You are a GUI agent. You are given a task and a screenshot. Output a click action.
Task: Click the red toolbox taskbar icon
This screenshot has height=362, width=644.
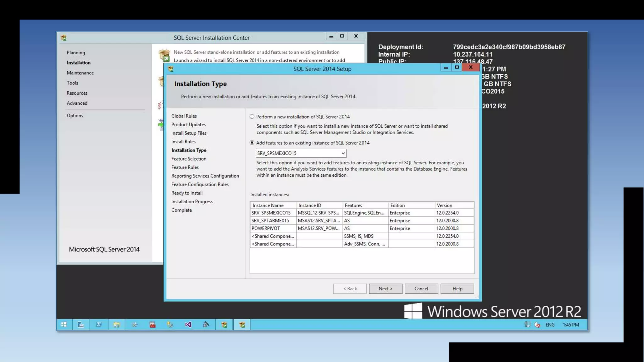tap(153, 325)
